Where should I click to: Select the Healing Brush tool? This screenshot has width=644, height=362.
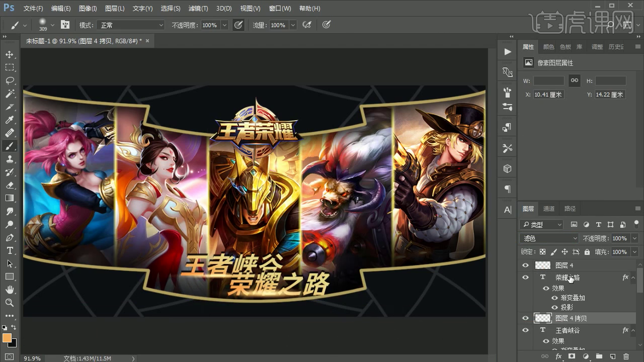tap(9, 133)
